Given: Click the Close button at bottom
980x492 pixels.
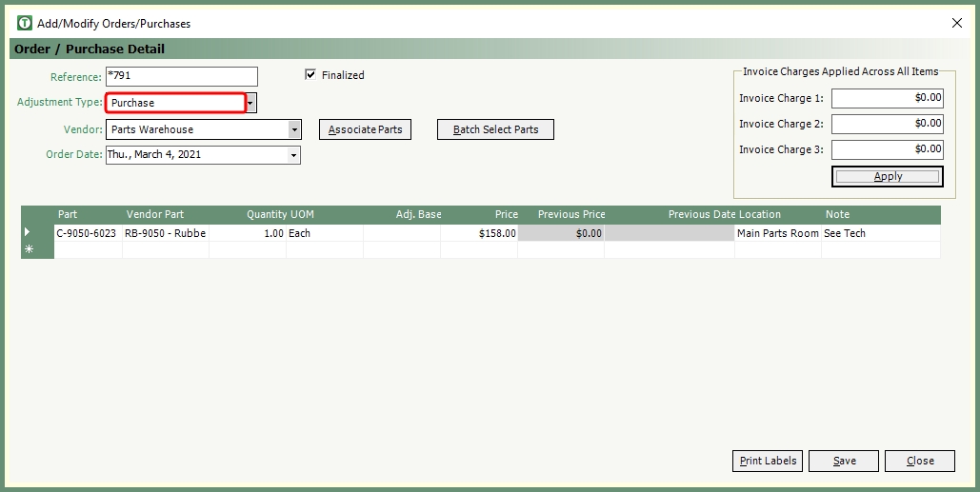Looking at the screenshot, I should tap(919, 461).
